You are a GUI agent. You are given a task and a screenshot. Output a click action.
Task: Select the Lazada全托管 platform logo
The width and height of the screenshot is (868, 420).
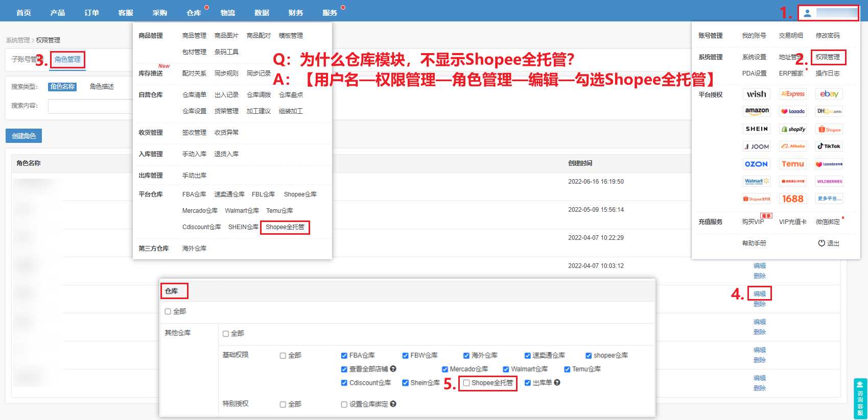coord(829,164)
